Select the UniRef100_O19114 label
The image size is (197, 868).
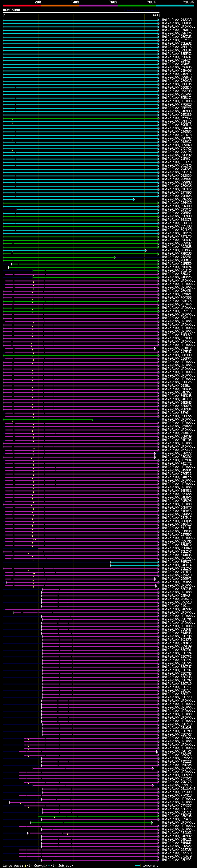tap(177, 606)
